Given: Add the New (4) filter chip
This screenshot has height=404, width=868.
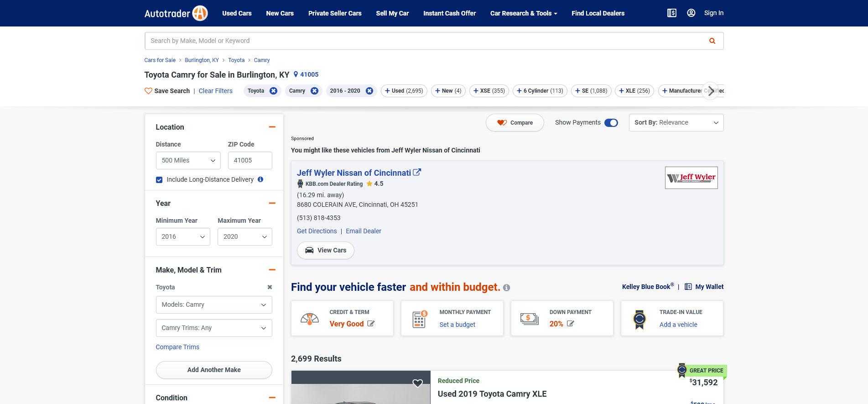Looking at the screenshot, I should click(x=448, y=91).
